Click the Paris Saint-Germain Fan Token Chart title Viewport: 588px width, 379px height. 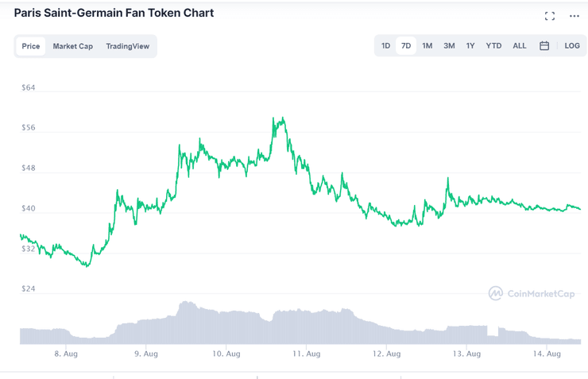pyautogui.click(x=114, y=14)
